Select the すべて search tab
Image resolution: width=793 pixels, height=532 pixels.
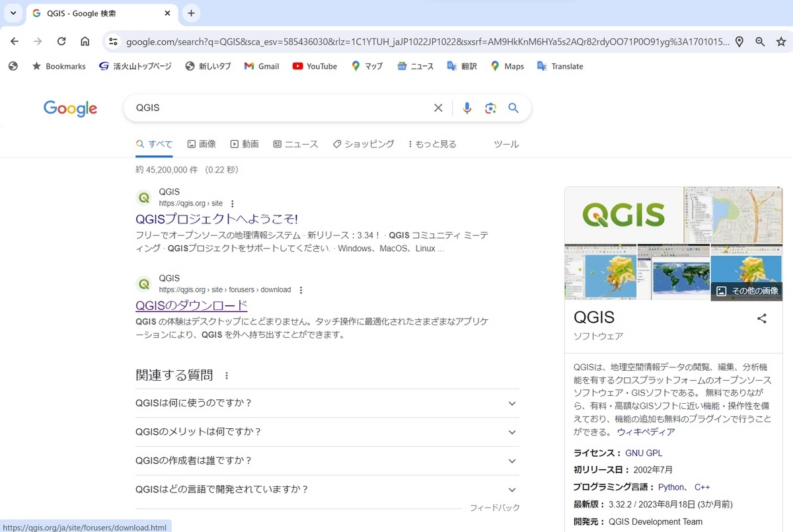[x=154, y=144]
